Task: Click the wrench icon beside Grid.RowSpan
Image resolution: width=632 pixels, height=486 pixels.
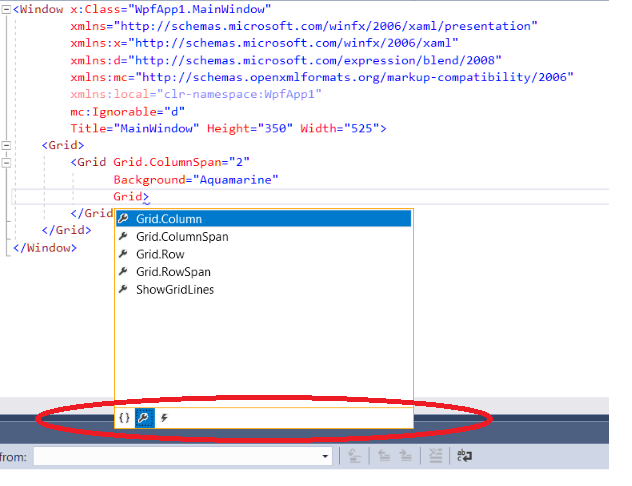Action: tap(123, 272)
